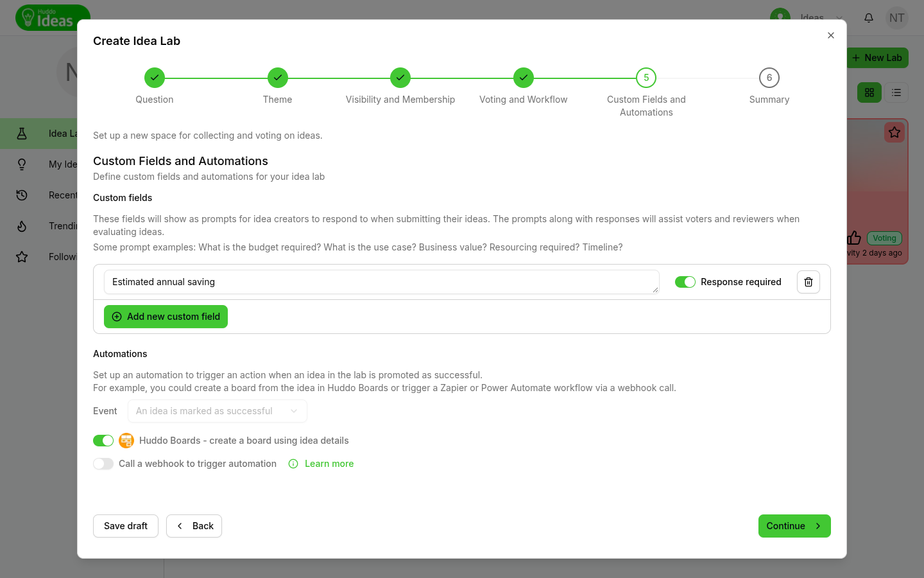Click the info icon beside Learn more
The width and height of the screenshot is (924, 578).
tap(293, 464)
